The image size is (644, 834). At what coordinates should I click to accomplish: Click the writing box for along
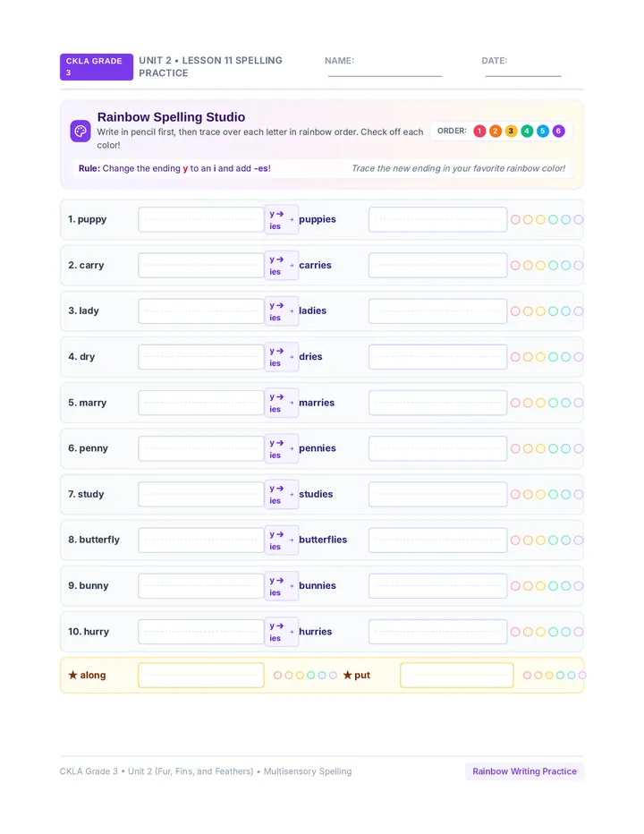click(201, 675)
